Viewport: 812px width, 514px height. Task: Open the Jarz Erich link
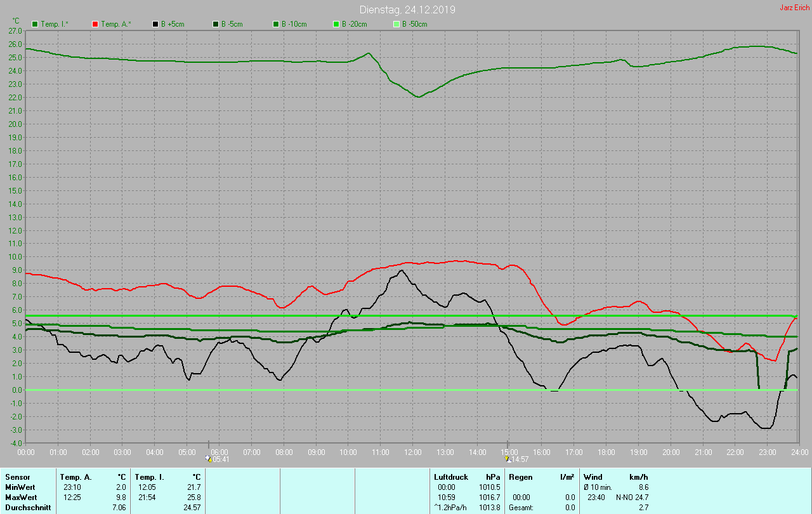coord(794,8)
